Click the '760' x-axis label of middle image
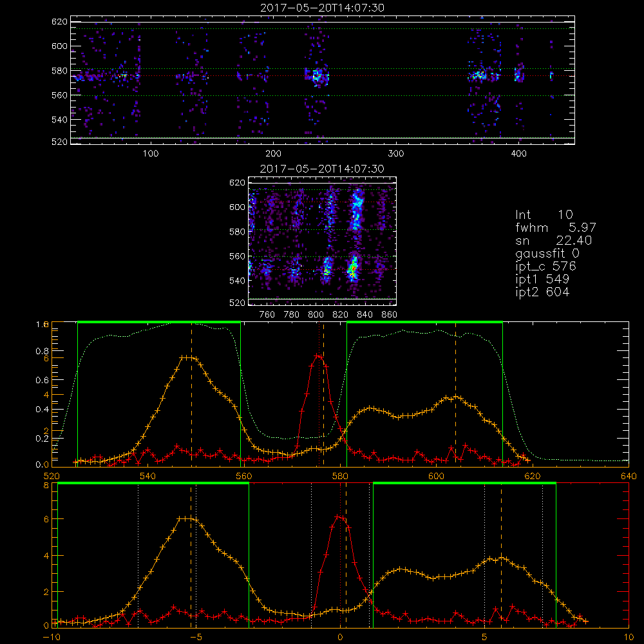Viewport: 644px width, 644px height. [x=267, y=315]
